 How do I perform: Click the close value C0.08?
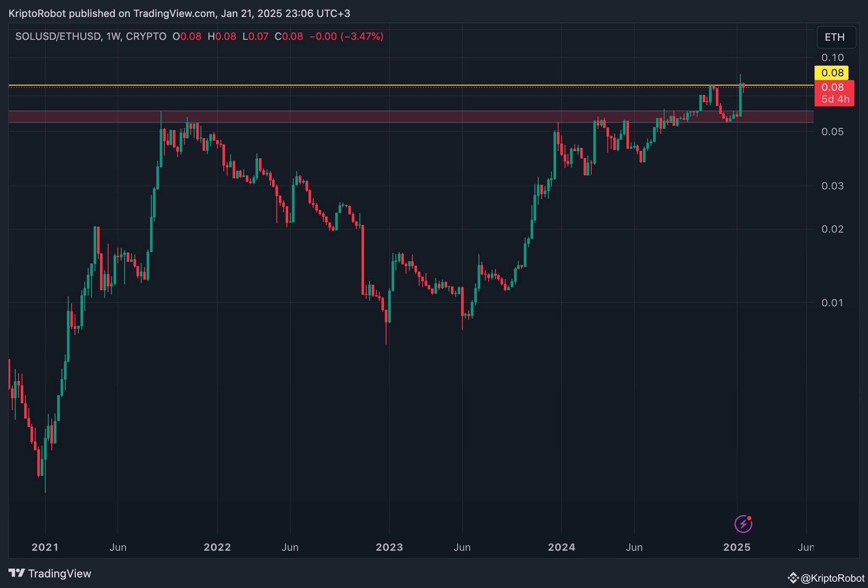tap(289, 36)
